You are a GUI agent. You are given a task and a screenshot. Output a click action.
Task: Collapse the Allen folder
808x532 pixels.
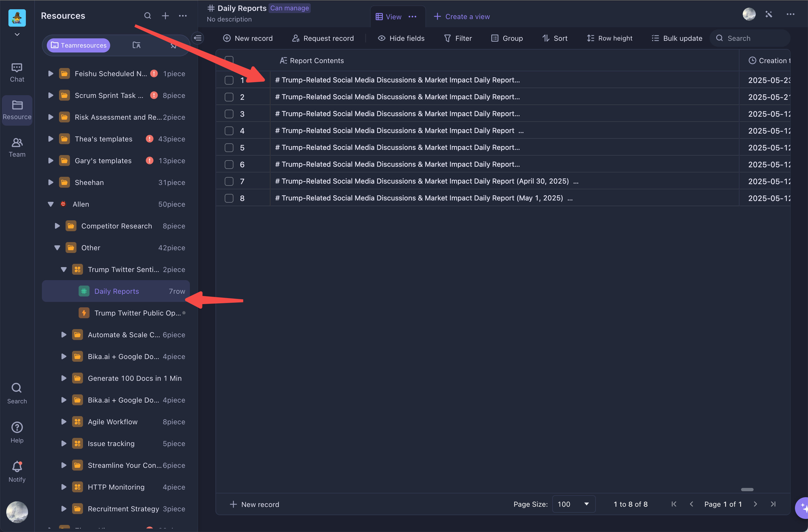point(51,204)
